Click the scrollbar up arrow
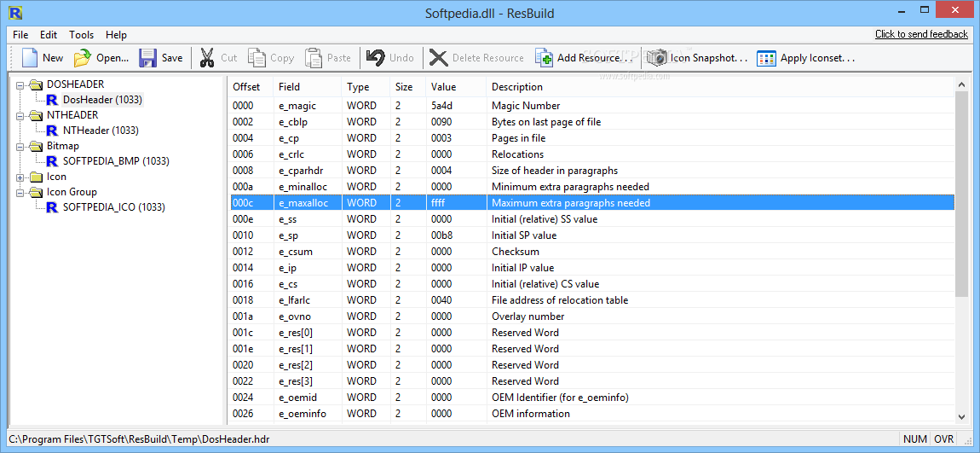 click(961, 84)
